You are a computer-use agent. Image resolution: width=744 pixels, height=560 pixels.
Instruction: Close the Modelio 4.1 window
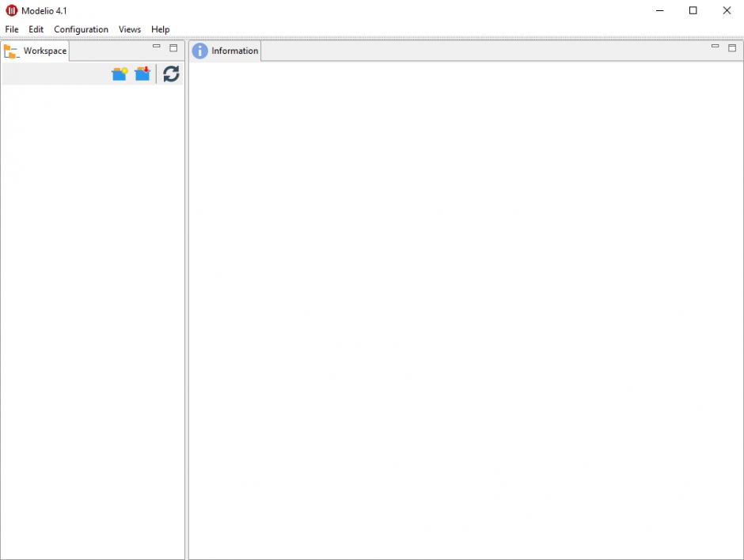727,10
